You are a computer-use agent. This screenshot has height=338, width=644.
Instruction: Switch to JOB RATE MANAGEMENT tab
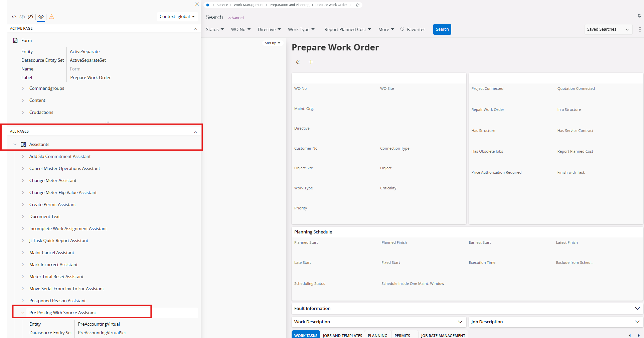coord(443,335)
